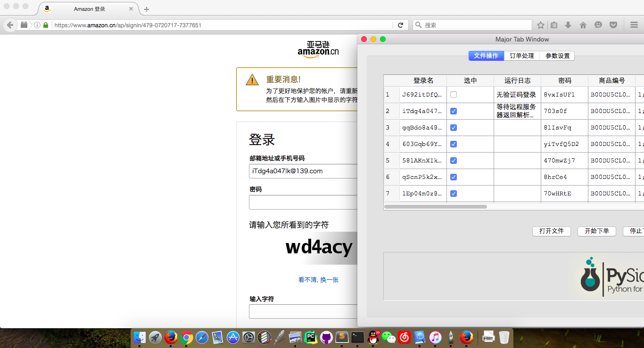Open NetEase Music red icon in dock

(404, 337)
